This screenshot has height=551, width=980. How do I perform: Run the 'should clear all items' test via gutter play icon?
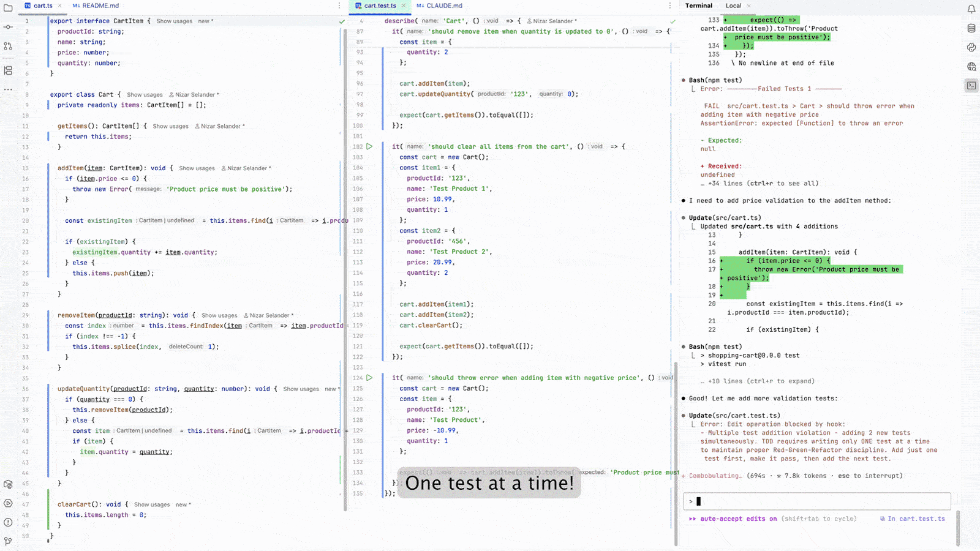[370, 146]
